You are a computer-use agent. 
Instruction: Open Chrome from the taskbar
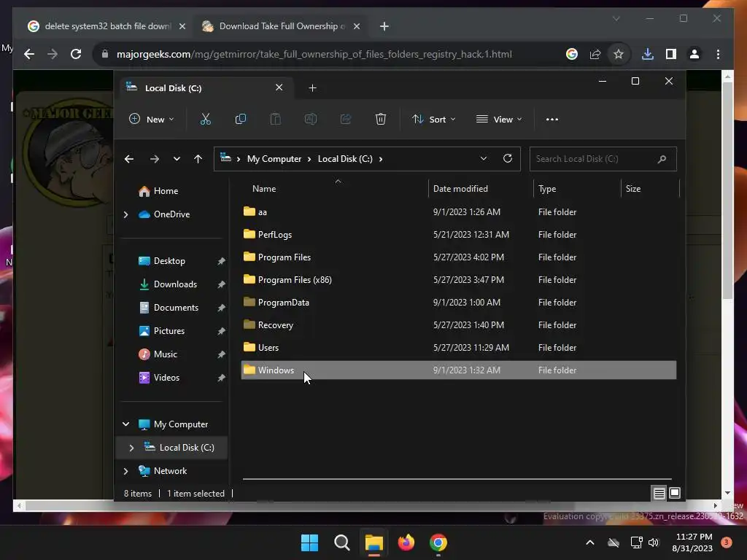(438, 542)
